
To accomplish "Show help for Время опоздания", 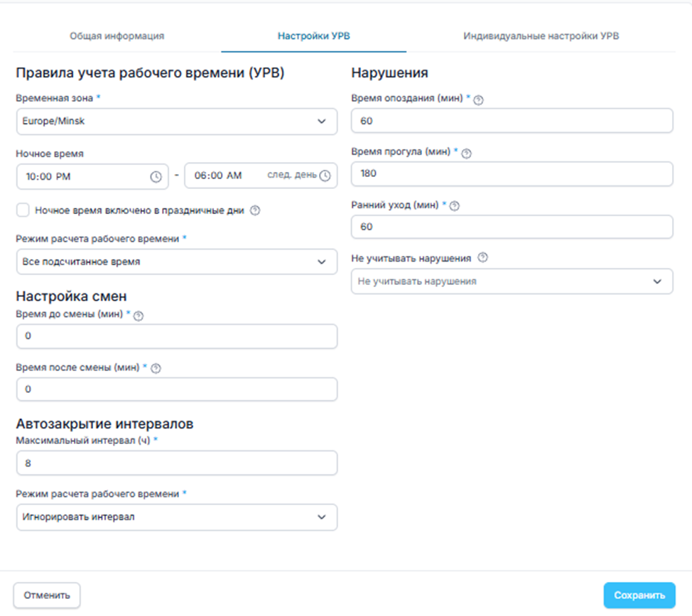I will coord(478,100).
